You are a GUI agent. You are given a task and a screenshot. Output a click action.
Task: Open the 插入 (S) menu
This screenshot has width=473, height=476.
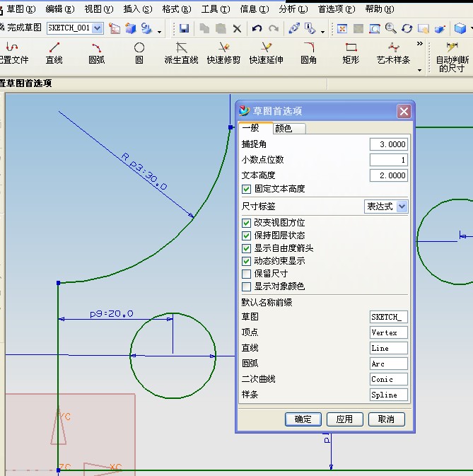pos(137,9)
